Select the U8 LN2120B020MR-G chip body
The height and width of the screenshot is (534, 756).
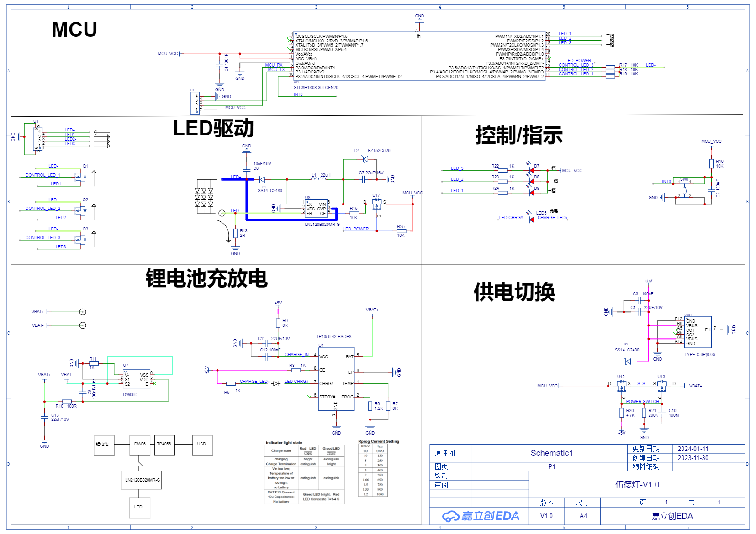(x=316, y=209)
